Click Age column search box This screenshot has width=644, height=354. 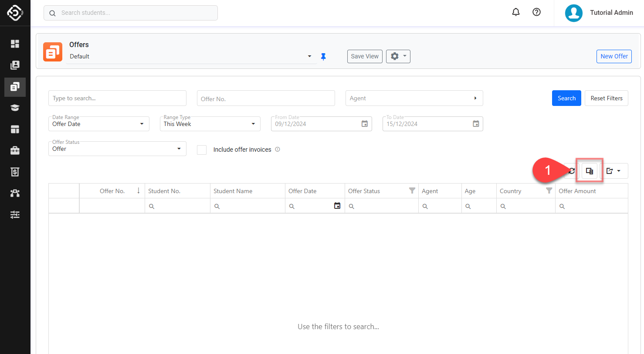click(x=479, y=206)
